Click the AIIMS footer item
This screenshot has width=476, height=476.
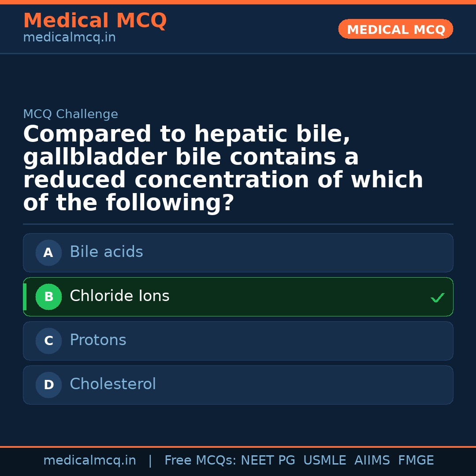point(372,461)
